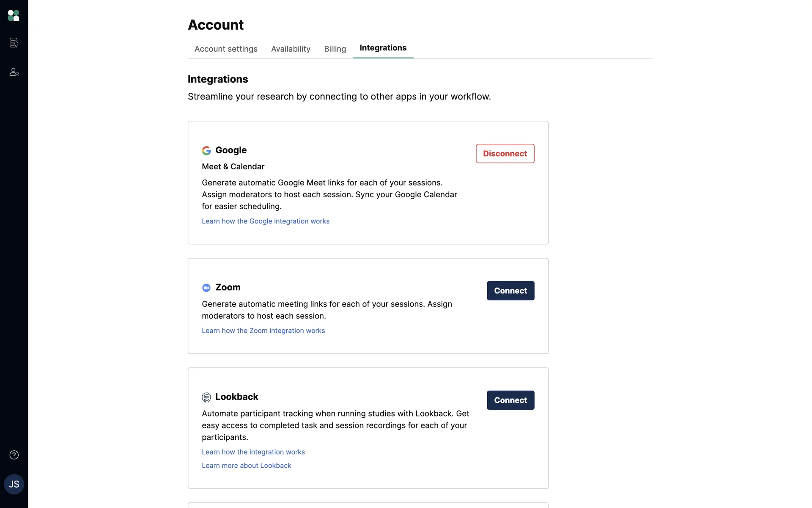The image size is (812, 508).
Task: Disconnect the Google integration
Action: [x=505, y=154]
